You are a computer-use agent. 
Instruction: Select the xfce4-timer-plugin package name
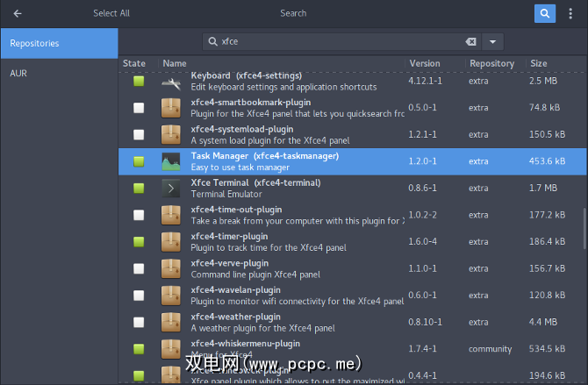[x=230, y=237]
